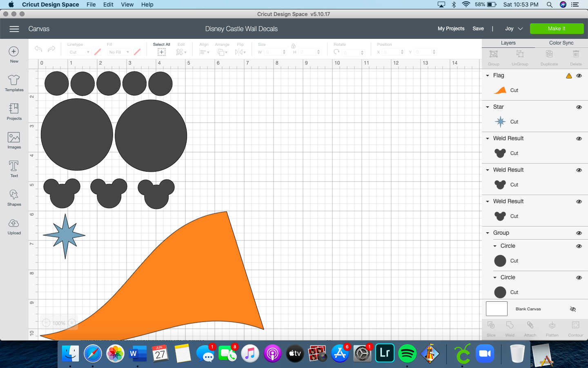Open the Joy machine selector dropdown
Image resolution: width=588 pixels, height=368 pixels.
pyautogui.click(x=514, y=29)
